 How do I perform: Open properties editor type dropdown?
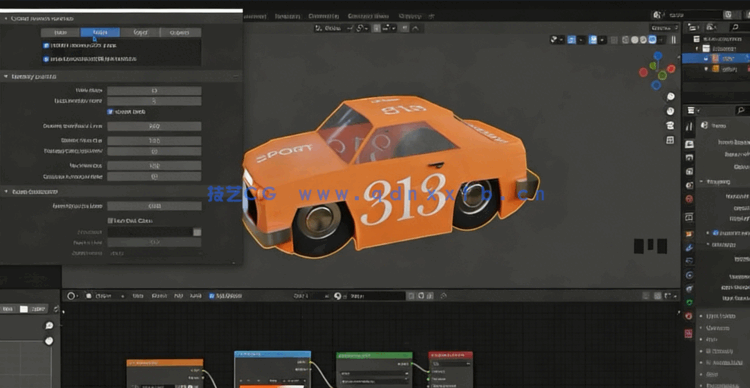click(692, 111)
